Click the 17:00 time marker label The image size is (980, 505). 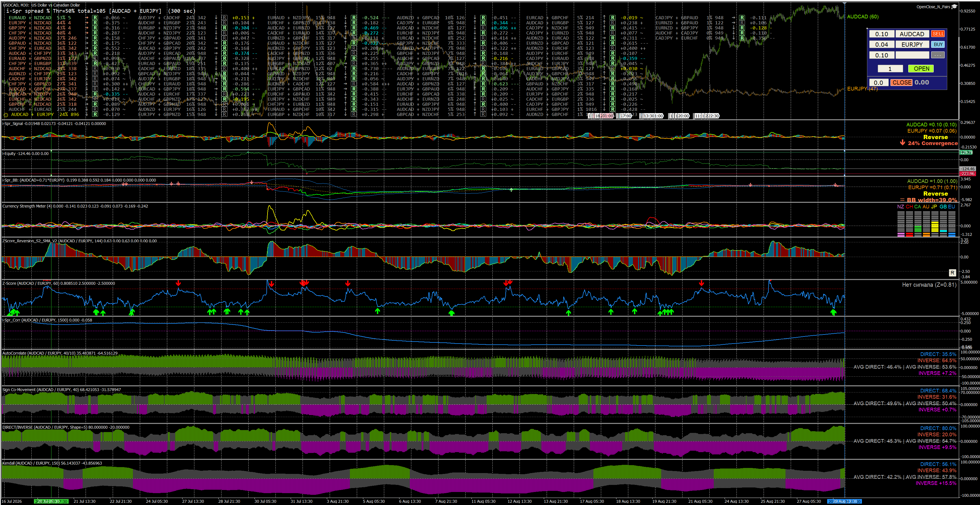(626, 116)
